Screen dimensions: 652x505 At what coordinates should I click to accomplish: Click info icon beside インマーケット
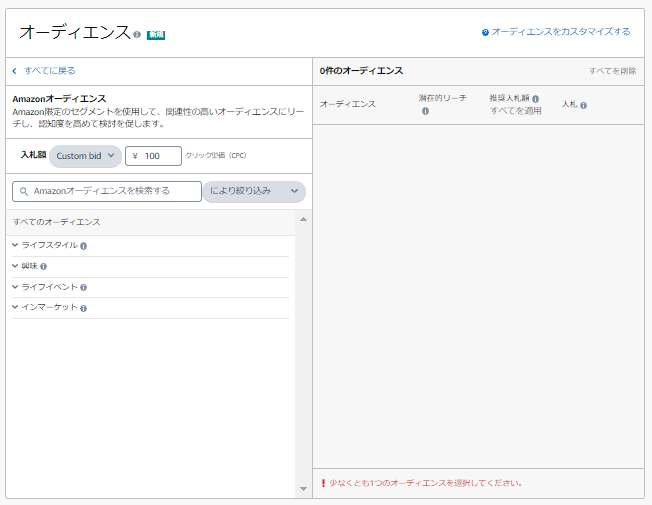[84, 308]
